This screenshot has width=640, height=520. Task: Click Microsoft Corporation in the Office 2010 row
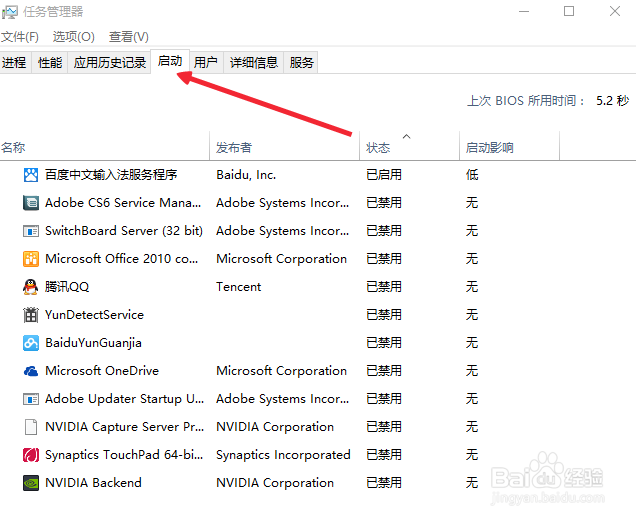281,259
